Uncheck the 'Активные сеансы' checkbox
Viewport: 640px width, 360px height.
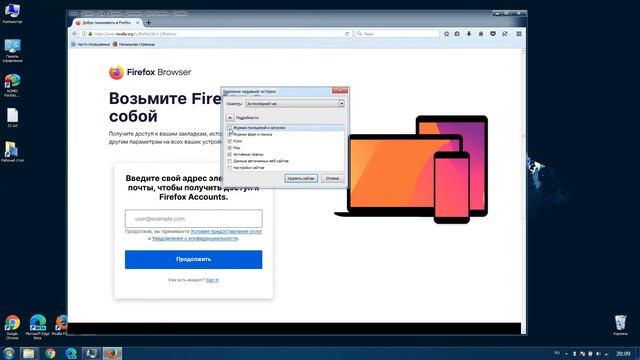tap(230, 154)
